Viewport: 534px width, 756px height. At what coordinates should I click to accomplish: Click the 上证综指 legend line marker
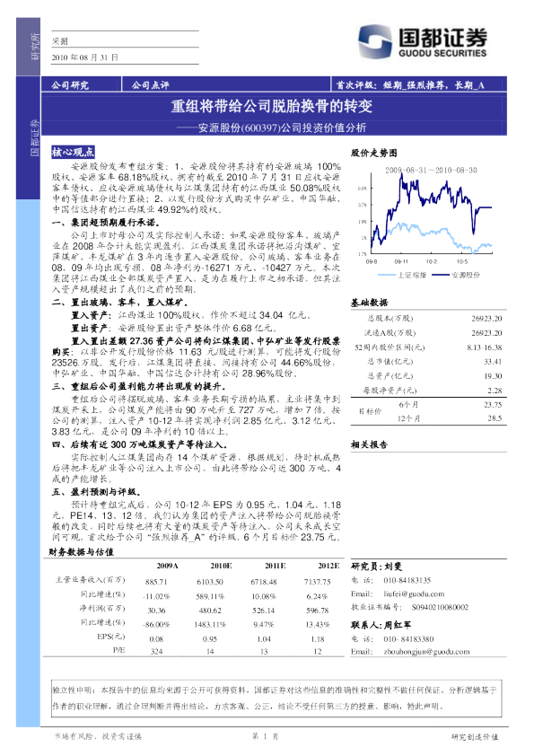click(x=386, y=275)
